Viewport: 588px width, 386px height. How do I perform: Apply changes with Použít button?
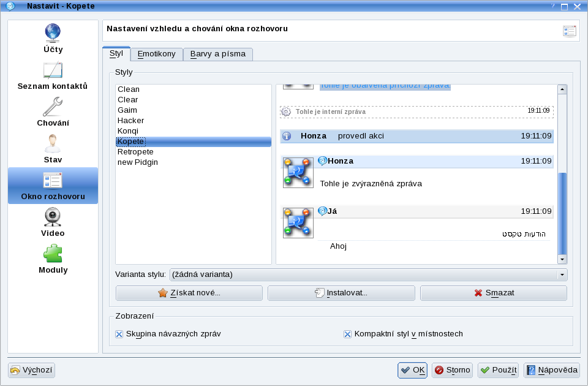(x=499, y=370)
